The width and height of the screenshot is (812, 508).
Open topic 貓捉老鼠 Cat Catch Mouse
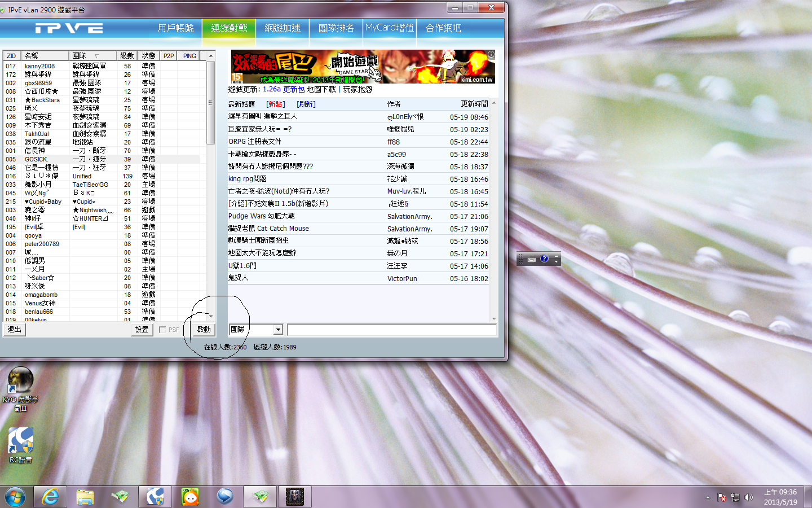pyautogui.click(x=268, y=229)
